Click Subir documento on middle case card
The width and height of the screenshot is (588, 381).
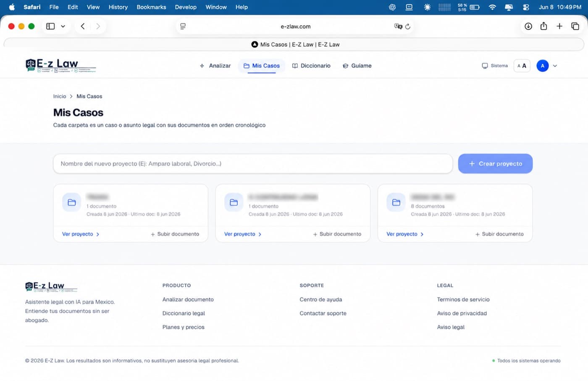pos(337,234)
